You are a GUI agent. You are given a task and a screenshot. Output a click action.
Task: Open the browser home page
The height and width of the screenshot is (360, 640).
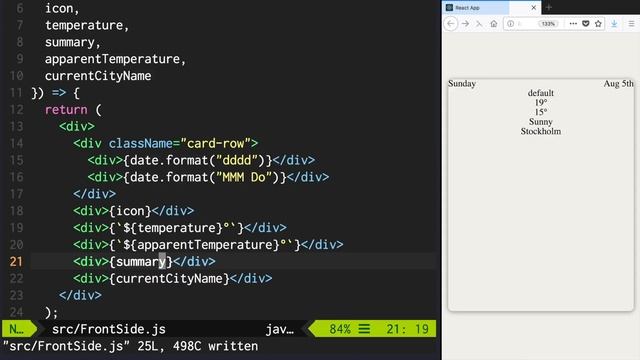pyautogui.click(x=493, y=24)
